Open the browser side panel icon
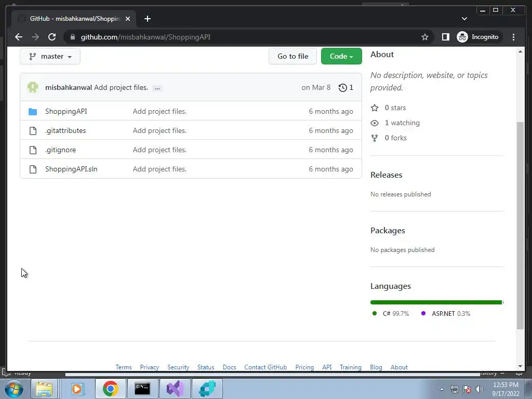532x399 pixels. point(445,37)
